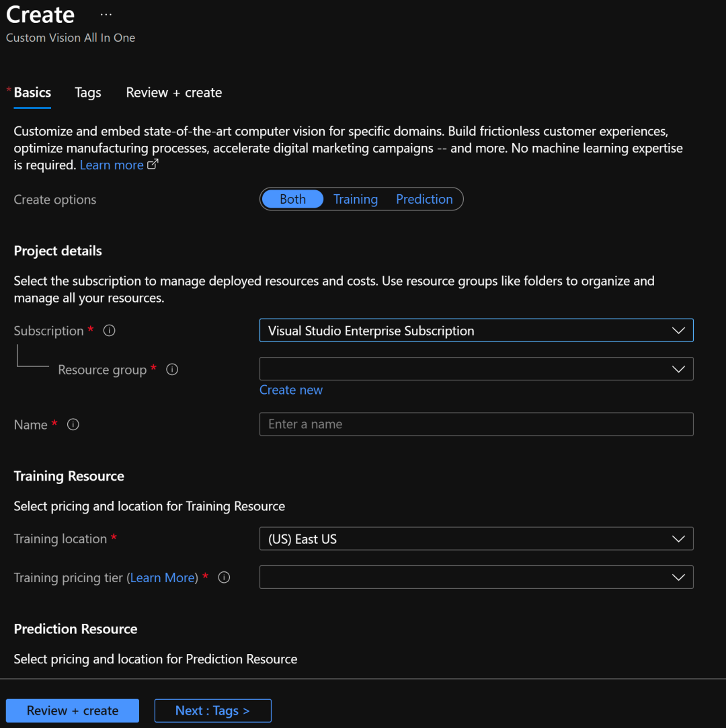Image resolution: width=726 pixels, height=728 pixels.
Task: Open the Training pricing tier dropdown
Action: coord(476,577)
